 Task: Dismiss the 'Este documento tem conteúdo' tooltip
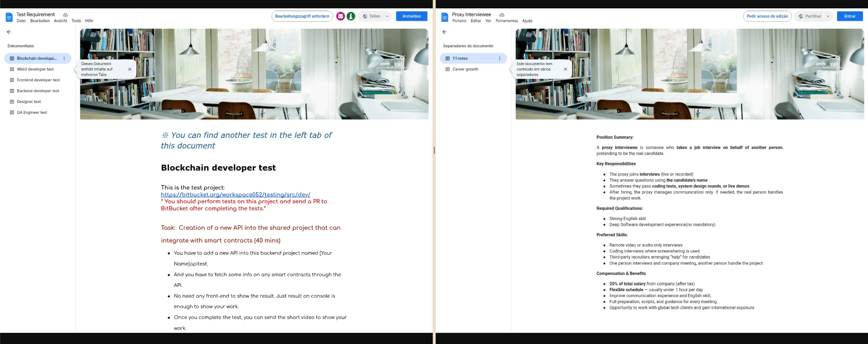566,69
